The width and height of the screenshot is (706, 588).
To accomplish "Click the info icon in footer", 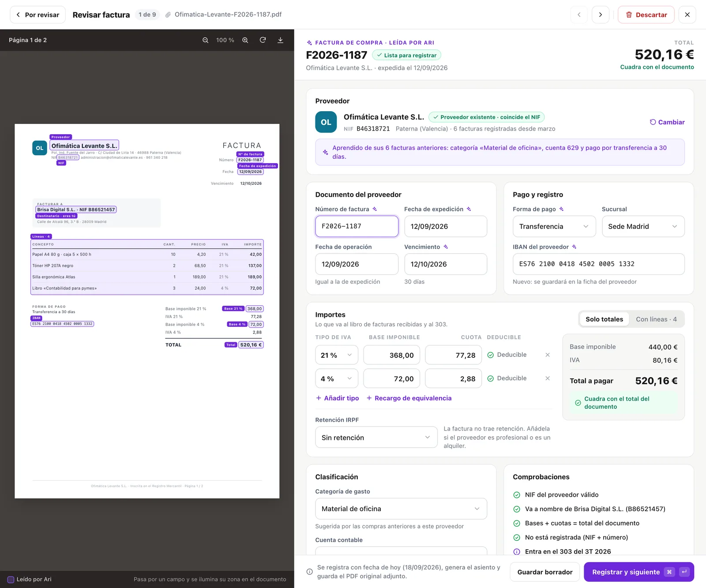I will (310, 572).
